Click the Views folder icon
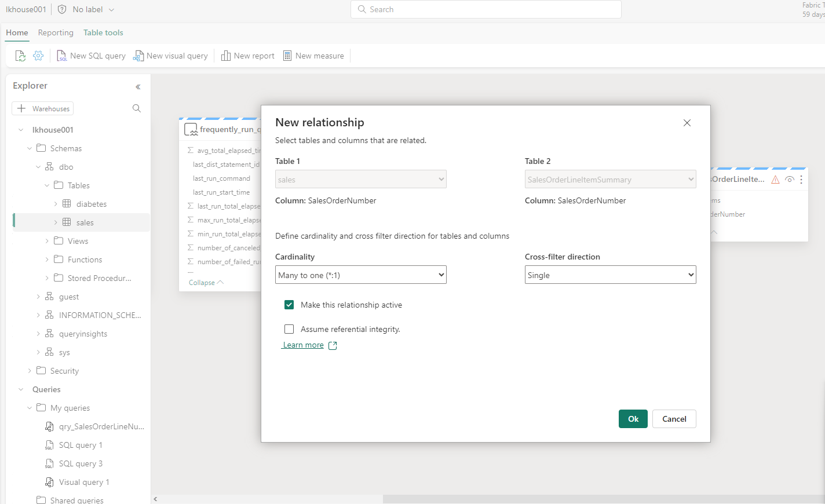Screen dimensions: 825x504 point(59,241)
